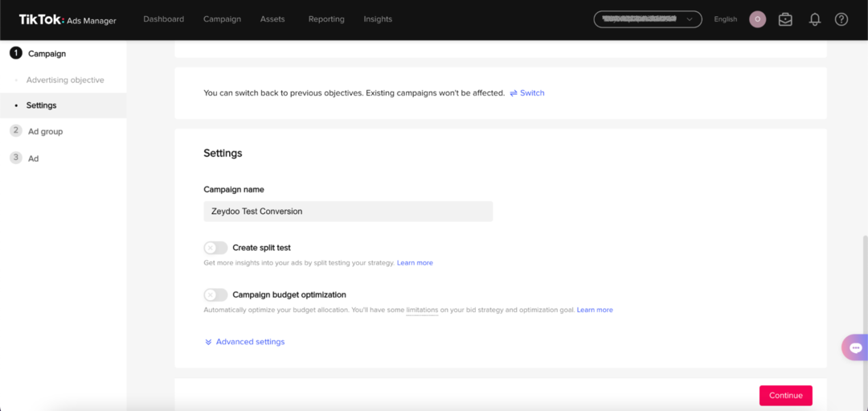Click the TikTok Ads Manager logo
This screenshot has height=411, width=868.
coord(68,19)
